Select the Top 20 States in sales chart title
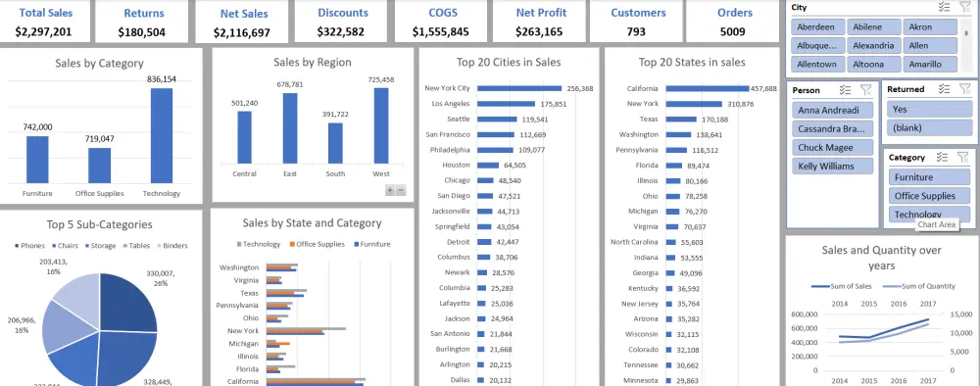Viewport: 980px width, 386px height. click(x=692, y=62)
